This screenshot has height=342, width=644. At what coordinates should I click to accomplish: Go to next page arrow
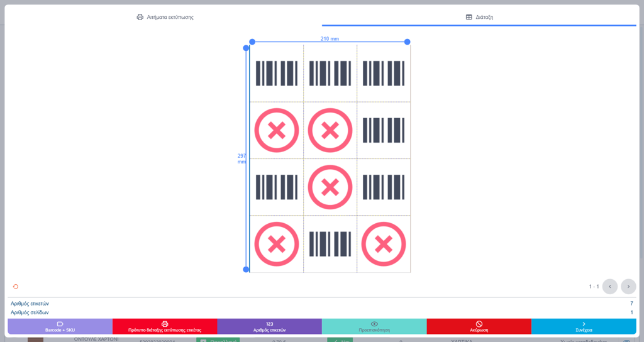pyautogui.click(x=628, y=287)
